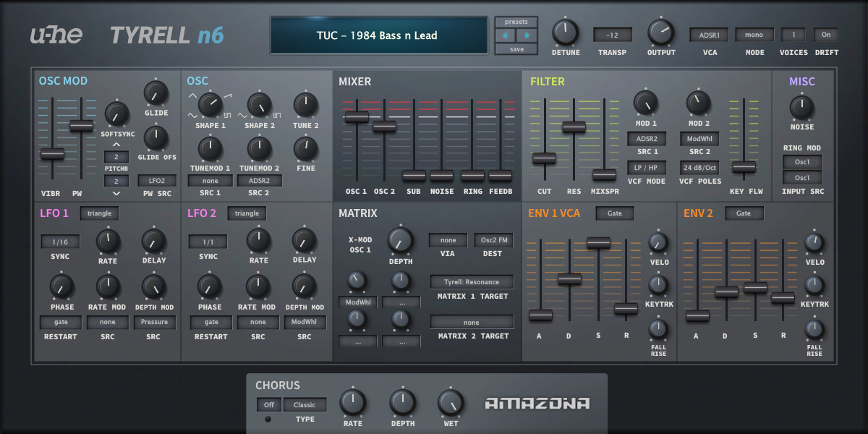Click the filter CUT slider handle
Image resolution: width=868 pixels, height=434 pixels.
[544, 157]
